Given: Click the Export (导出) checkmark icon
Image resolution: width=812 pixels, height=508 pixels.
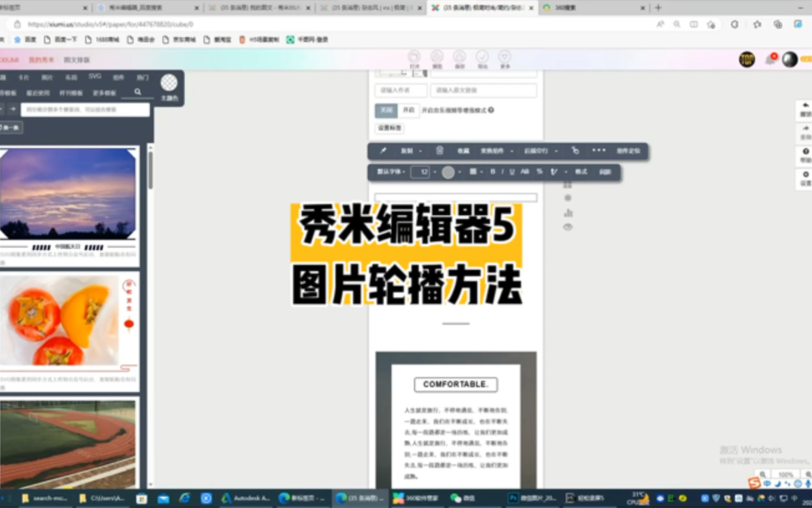Looking at the screenshot, I should (482, 57).
